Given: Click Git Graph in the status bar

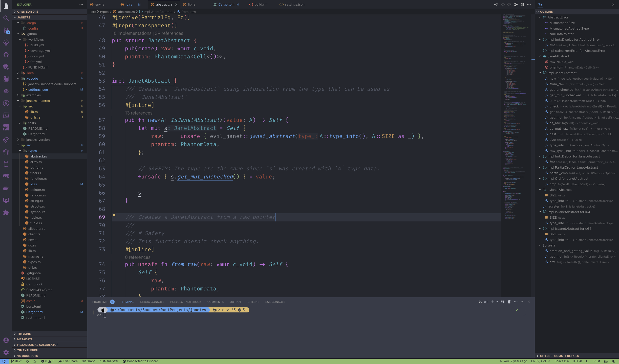Looking at the screenshot, I should (x=89, y=361).
